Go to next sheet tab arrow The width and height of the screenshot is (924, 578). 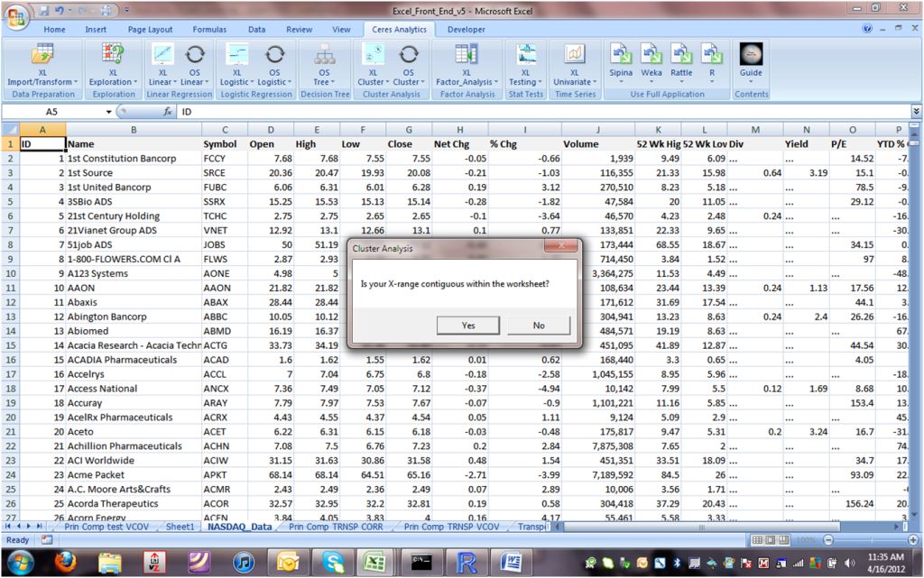tap(28, 527)
